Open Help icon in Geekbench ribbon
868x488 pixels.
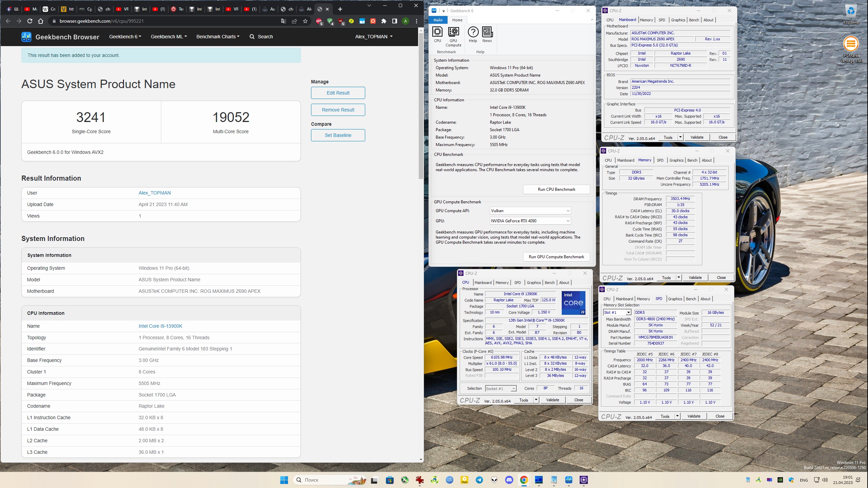473,35
